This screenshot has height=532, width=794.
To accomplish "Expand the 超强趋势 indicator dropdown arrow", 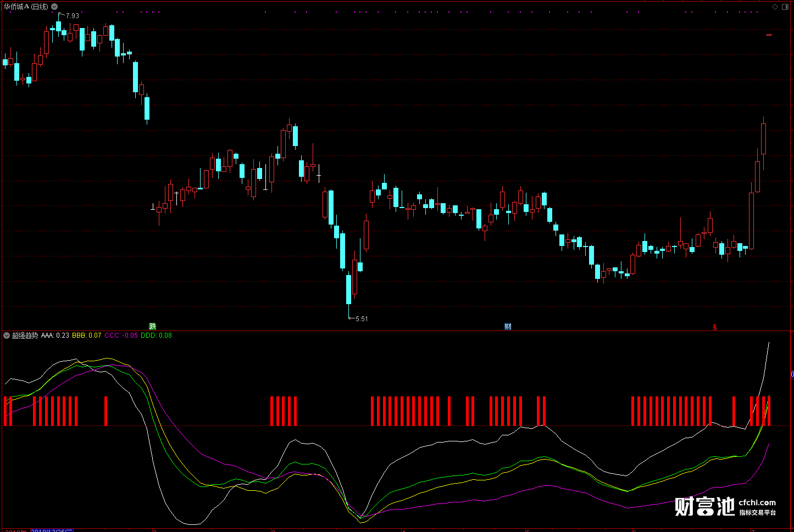I will pyautogui.click(x=7, y=335).
